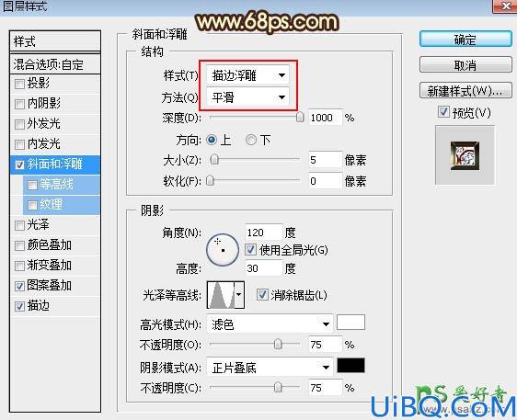Screen dimensions: 517x420
Task: Select the 上 direction radio button
Action: pos(212,140)
